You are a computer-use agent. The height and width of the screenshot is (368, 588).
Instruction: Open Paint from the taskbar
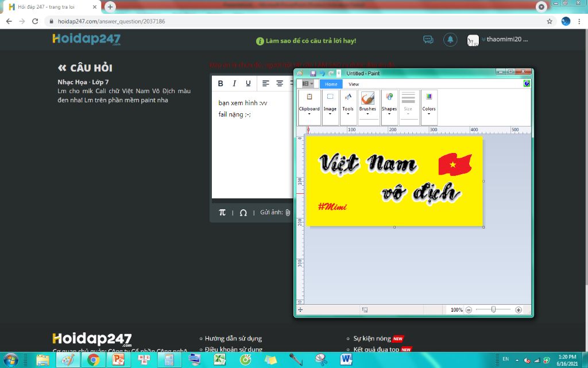point(68,360)
